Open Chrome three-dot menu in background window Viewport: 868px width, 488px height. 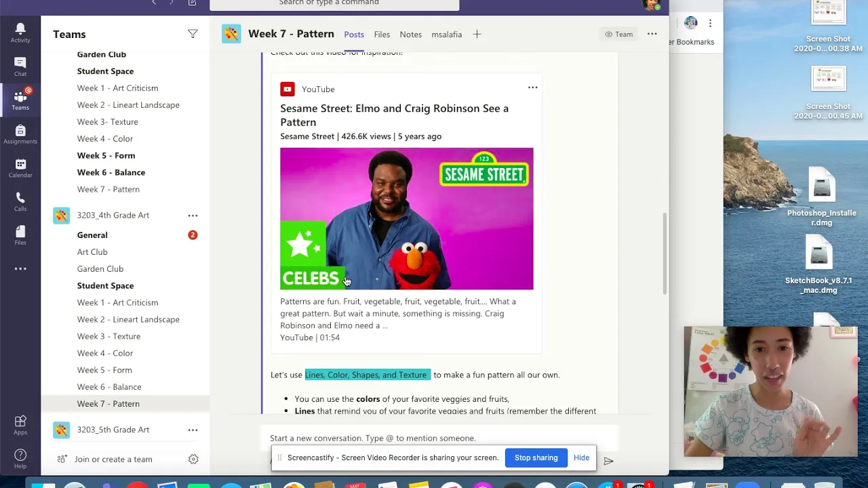click(x=710, y=23)
